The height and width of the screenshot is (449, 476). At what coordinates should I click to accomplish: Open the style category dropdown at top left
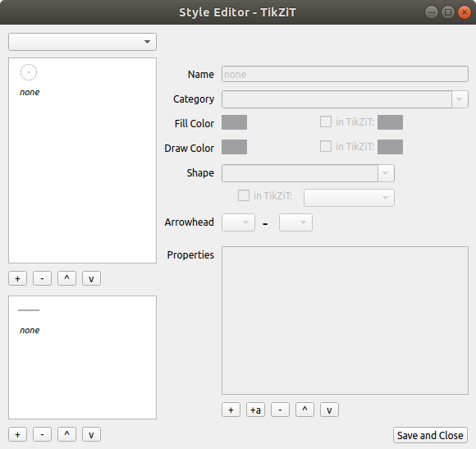[82, 42]
